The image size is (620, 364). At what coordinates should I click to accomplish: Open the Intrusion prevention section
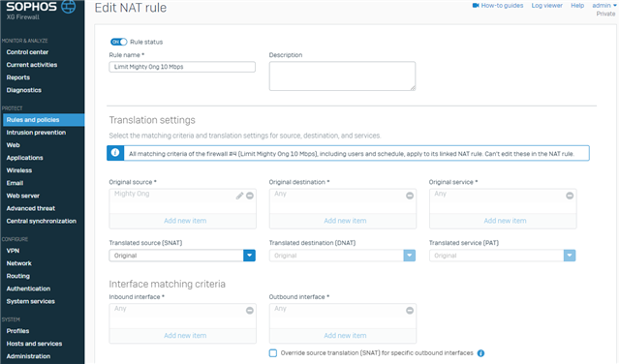point(36,133)
